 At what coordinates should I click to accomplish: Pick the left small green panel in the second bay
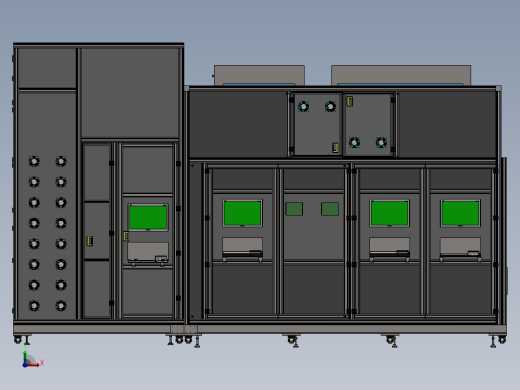pyautogui.click(x=294, y=209)
